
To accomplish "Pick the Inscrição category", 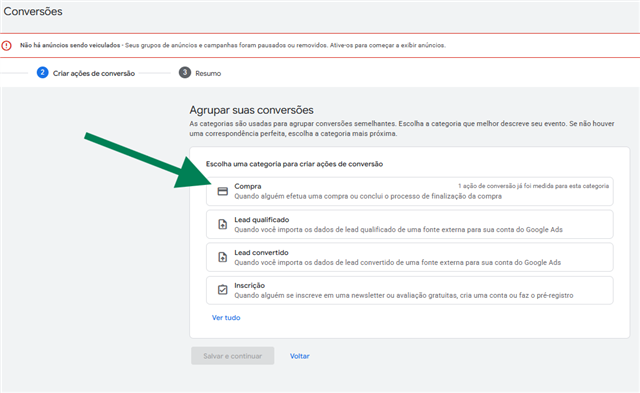I will coord(409,290).
